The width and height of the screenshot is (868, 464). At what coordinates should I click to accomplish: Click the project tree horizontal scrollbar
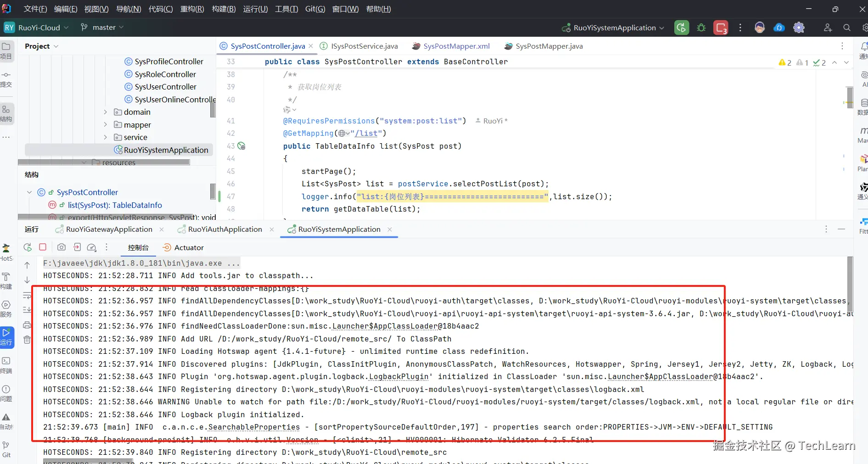point(104,162)
